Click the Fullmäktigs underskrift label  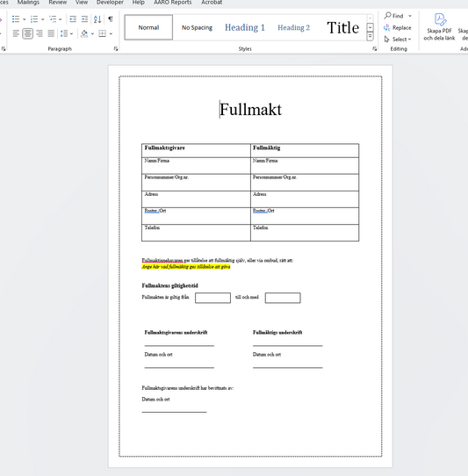(x=277, y=333)
